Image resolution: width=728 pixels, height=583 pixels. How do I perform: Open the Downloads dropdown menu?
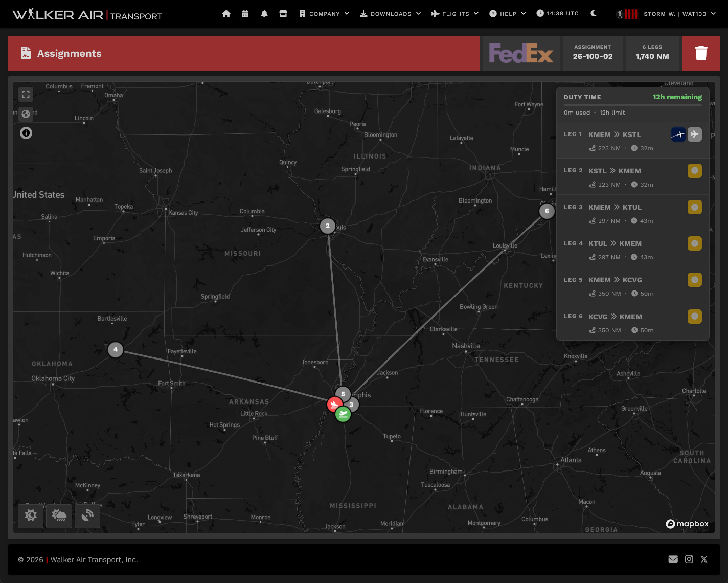click(x=391, y=14)
